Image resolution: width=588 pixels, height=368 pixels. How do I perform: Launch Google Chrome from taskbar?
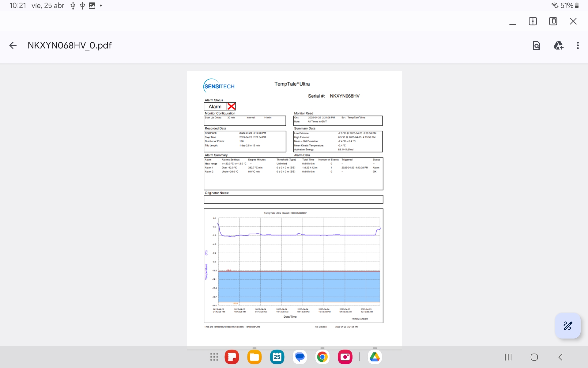[322, 357]
